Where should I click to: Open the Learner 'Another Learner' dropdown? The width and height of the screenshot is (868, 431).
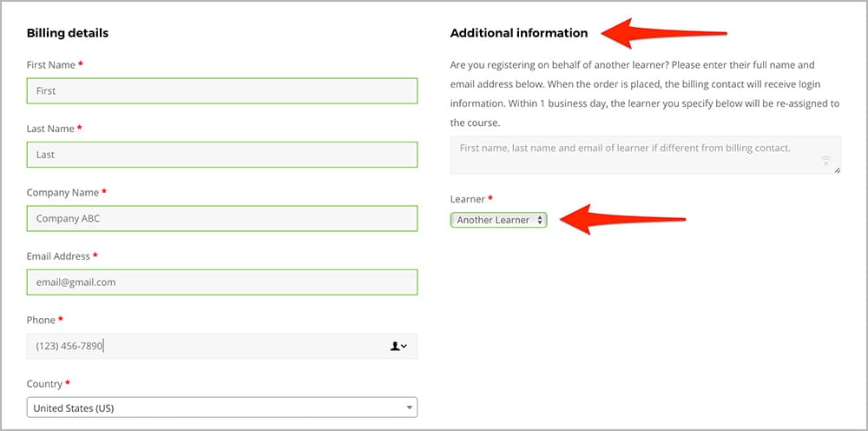click(x=499, y=220)
